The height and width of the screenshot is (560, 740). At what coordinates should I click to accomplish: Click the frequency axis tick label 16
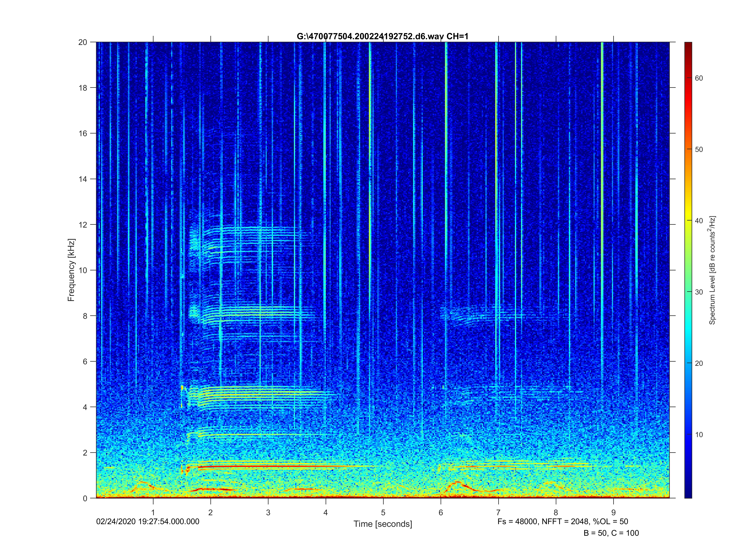[x=83, y=133]
